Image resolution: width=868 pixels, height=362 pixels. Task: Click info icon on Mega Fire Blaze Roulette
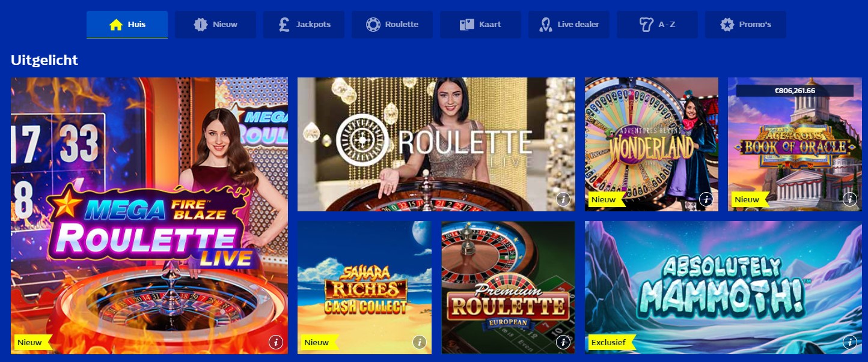(x=275, y=342)
